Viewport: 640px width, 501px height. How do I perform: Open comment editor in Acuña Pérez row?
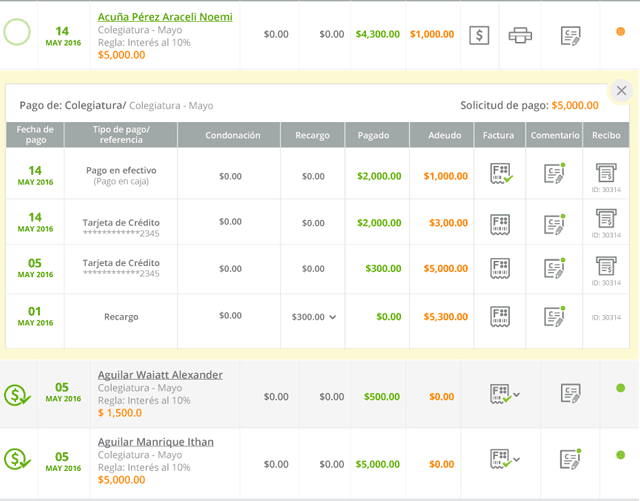[x=571, y=36]
